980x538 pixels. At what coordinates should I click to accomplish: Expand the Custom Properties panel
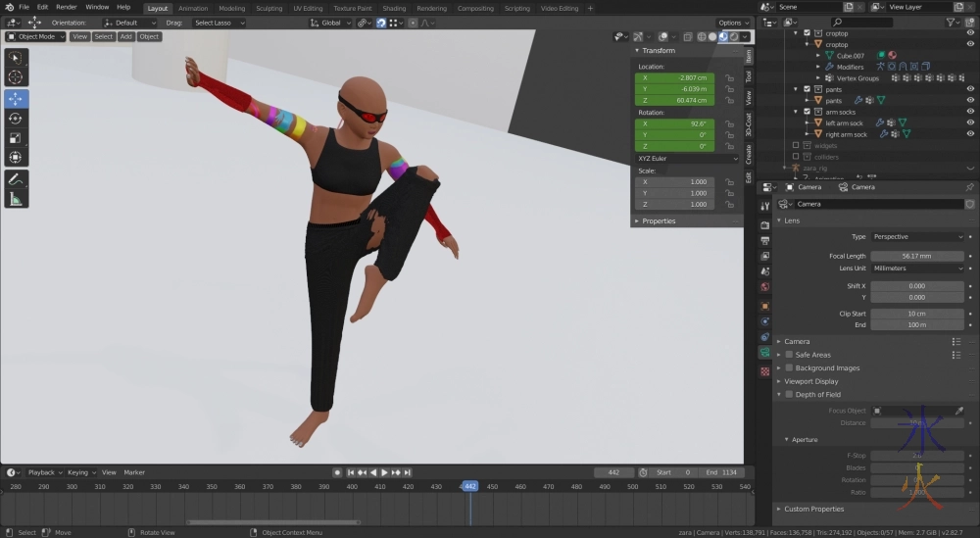coord(813,509)
